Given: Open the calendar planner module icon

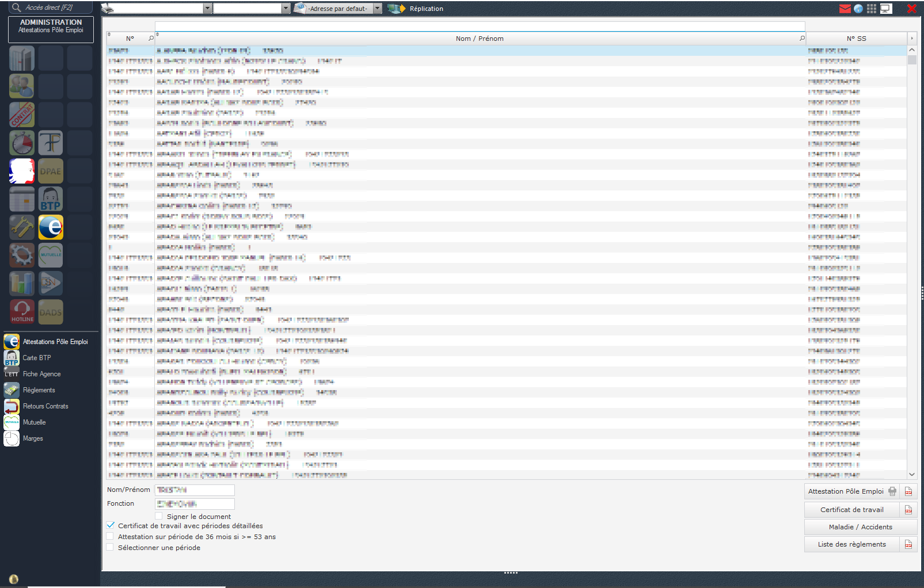Looking at the screenshot, I should (22, 199).
